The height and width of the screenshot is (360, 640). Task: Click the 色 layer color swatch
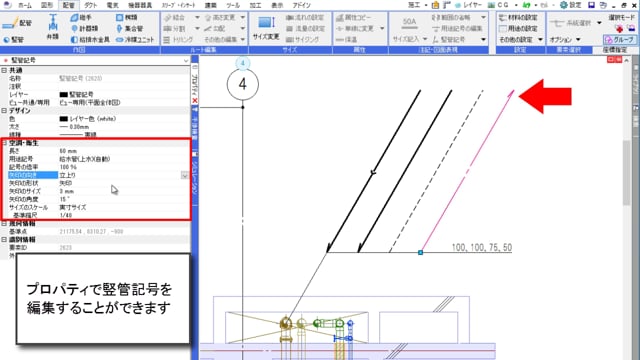(63, 119)
